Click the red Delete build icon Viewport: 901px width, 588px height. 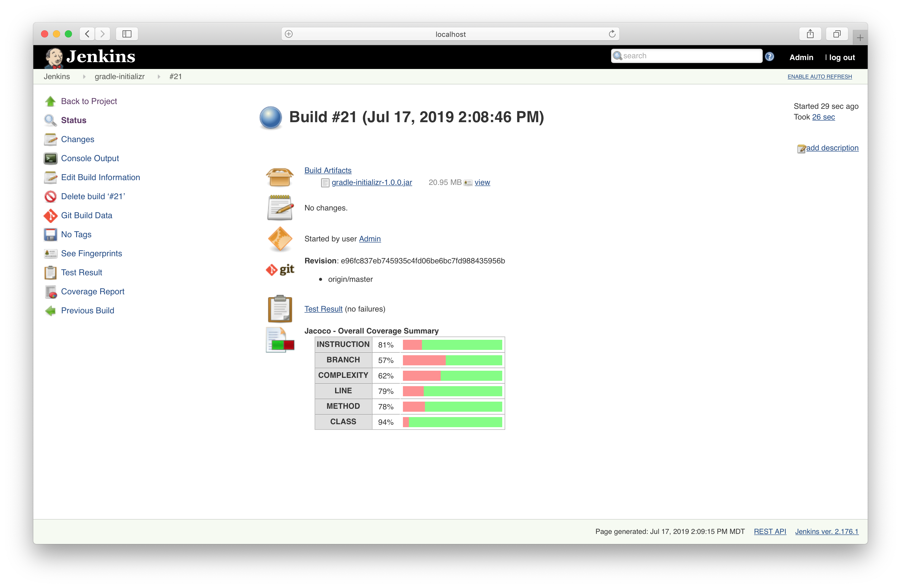pyautogui.click(x=50, y=197)
